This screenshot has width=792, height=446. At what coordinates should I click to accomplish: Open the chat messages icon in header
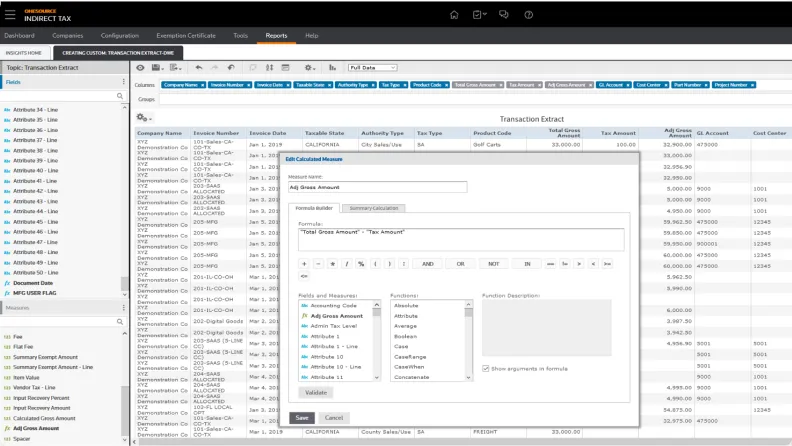[503, 15]
